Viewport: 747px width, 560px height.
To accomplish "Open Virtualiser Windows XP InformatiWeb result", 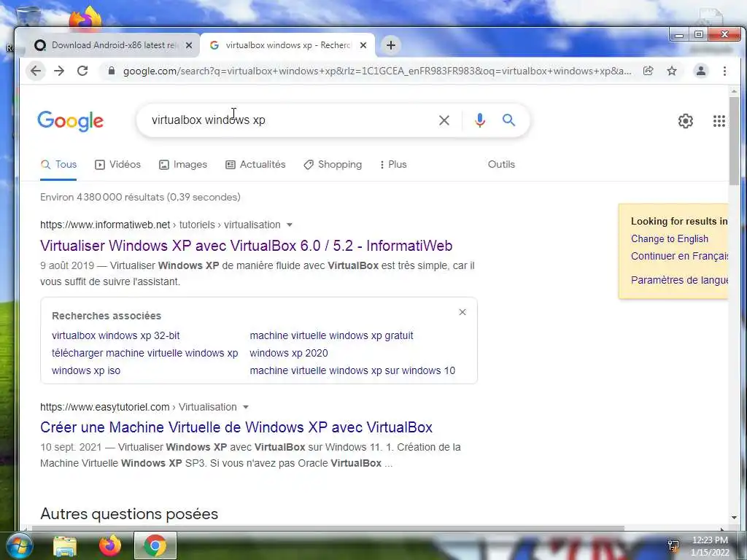I will point(247,246).
